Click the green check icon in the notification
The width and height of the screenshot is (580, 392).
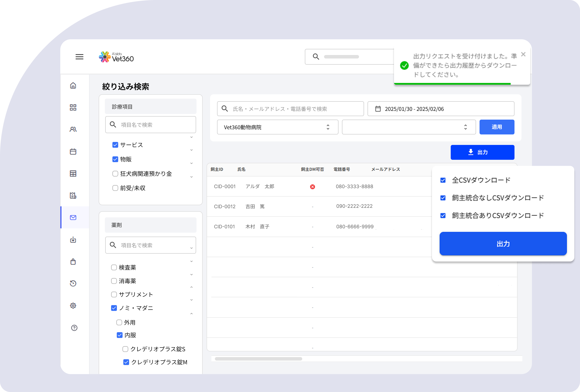tap(404, 65)
